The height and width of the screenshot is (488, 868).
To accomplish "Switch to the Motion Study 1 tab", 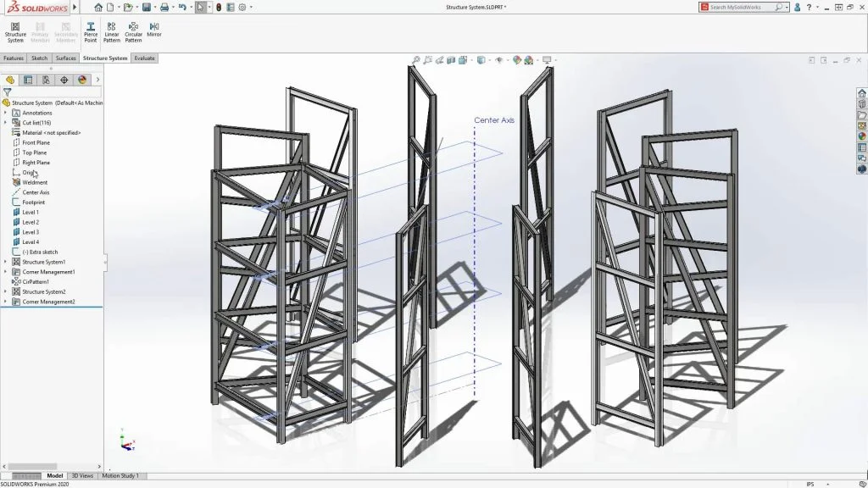I will pos(121,475).
